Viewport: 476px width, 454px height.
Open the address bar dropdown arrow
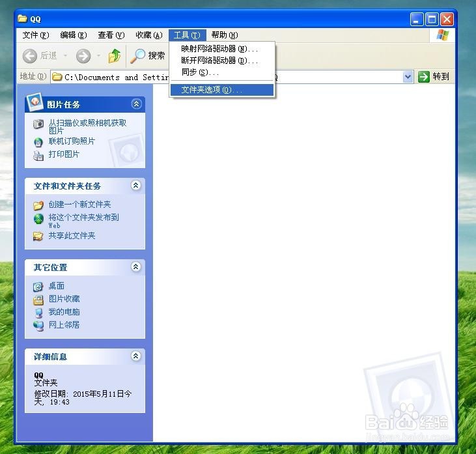pos(408,77)
